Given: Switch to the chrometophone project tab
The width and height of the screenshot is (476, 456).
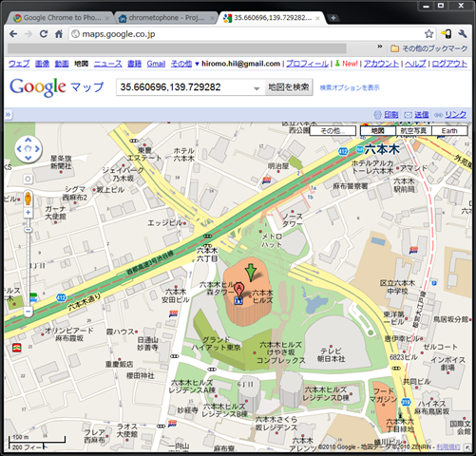Looking at the screenshot, I should [x=166, y=18].
